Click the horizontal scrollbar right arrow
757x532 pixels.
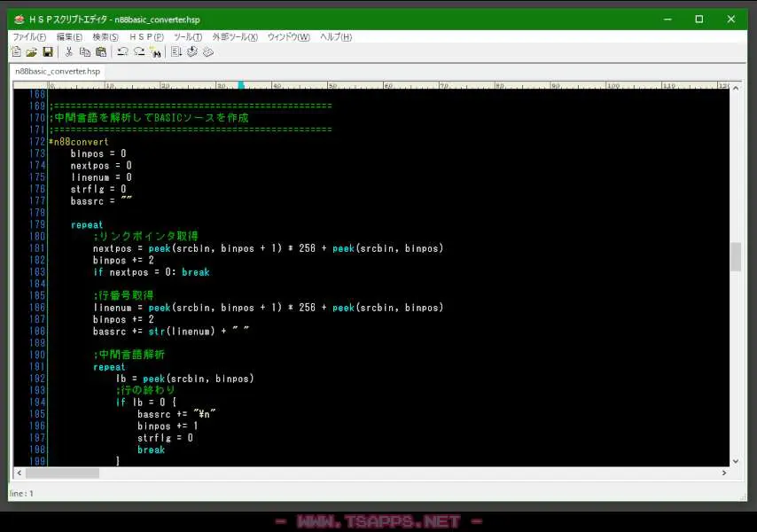(724, 473)
